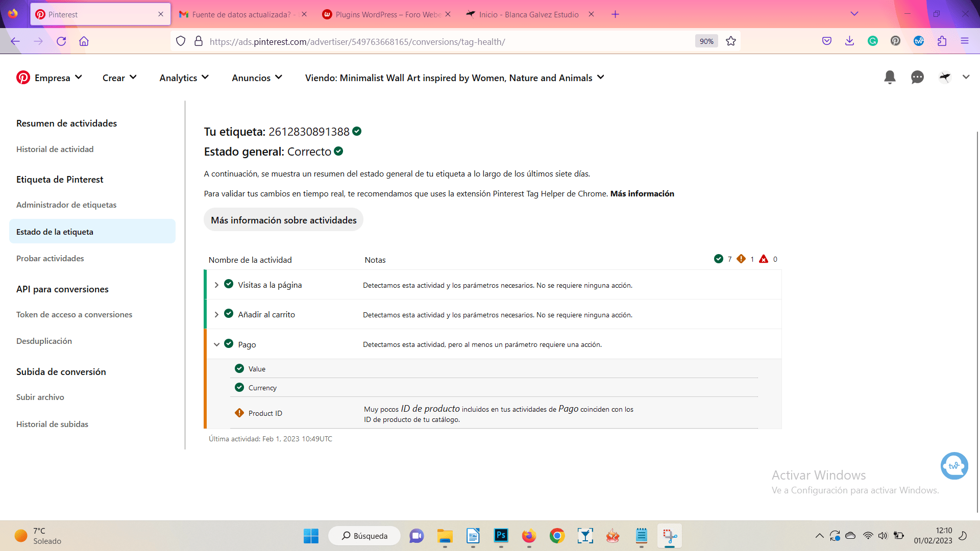Screen dimensions: 980x551
Task: Open Historial de subidas in sidebar
Action: click(52, 424)
